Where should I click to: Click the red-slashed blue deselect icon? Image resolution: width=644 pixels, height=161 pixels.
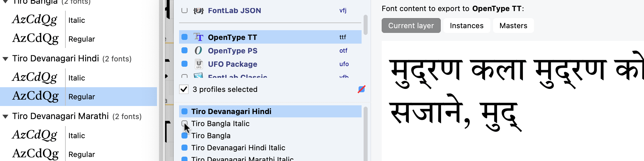(361, 89)
